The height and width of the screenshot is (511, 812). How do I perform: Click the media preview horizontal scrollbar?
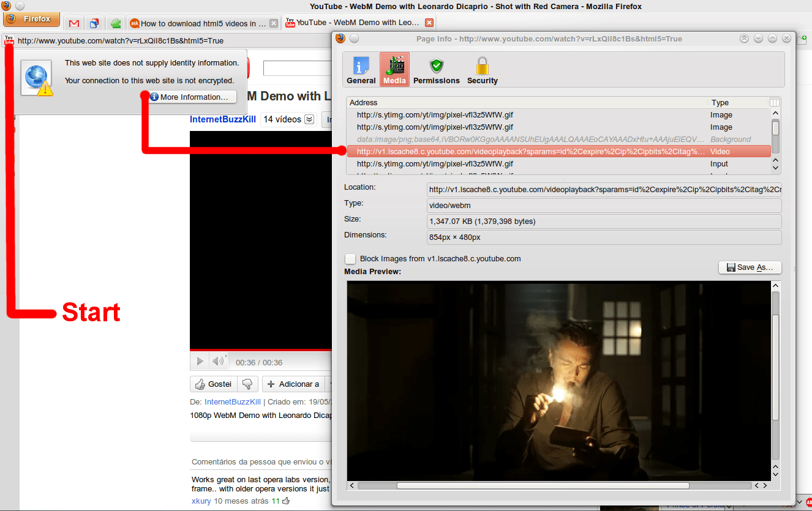(543, 485)
